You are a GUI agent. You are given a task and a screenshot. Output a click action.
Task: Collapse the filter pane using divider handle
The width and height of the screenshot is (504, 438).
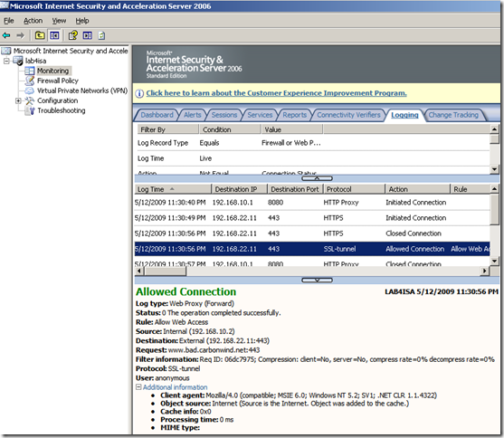(317, 178)
